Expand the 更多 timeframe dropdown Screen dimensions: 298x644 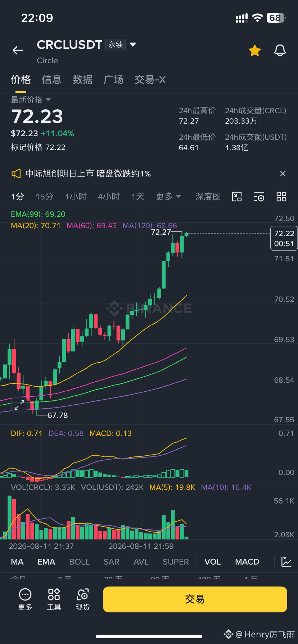(x=168, y=197)
